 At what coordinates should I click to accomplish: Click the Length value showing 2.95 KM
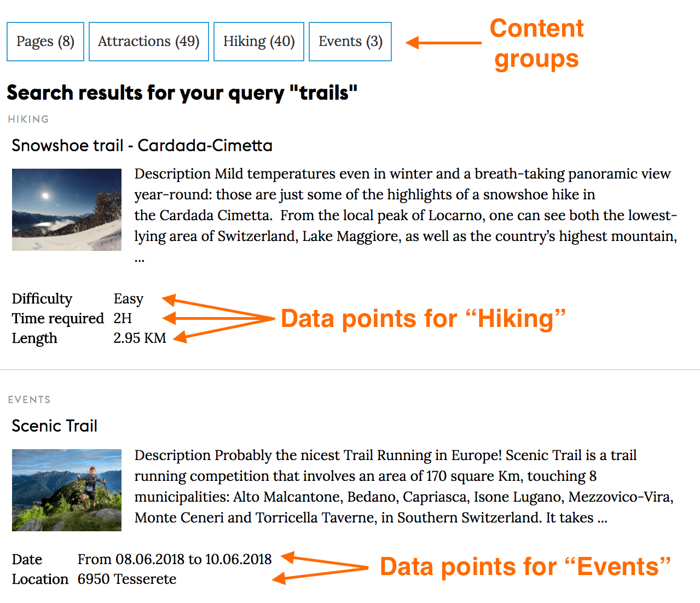coord(139,338)
